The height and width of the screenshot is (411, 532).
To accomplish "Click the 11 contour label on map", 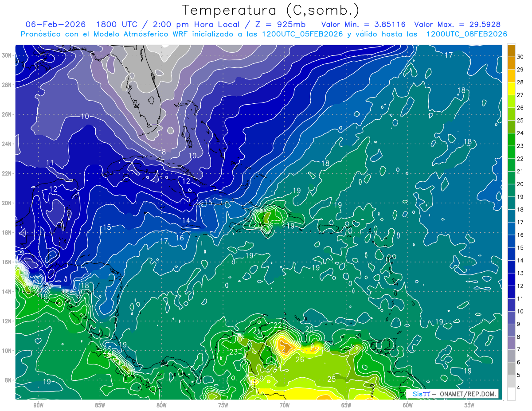I will tap(50, 163).
